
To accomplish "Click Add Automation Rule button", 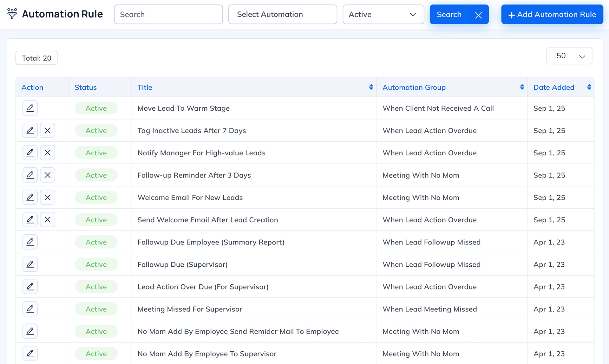I will coord(552,15).
